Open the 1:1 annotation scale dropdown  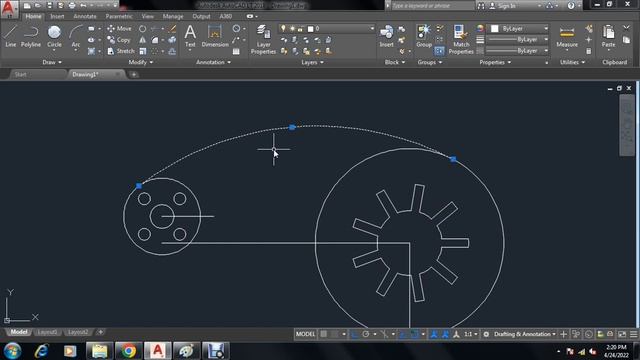pyautogui.click(x=471, y=334)
